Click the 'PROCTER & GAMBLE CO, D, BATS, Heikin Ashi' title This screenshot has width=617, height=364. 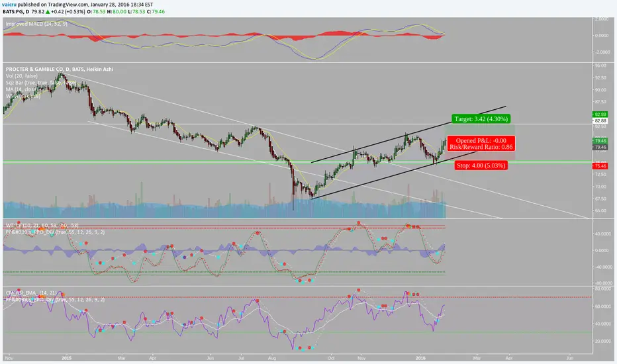tap(60, 69)
